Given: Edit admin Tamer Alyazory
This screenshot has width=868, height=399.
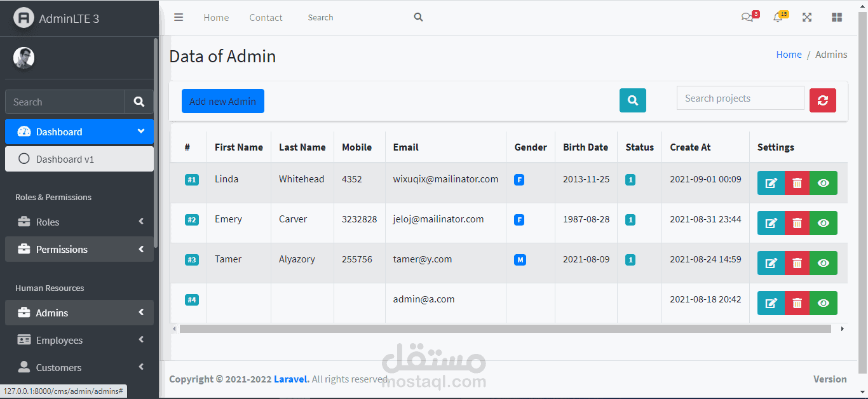Looking at the screenshot, I should 771,263.
